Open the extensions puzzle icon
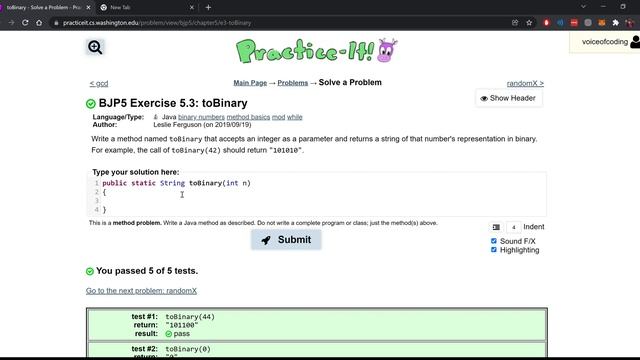This screenshot has height=360, width=640. [616, 23]
